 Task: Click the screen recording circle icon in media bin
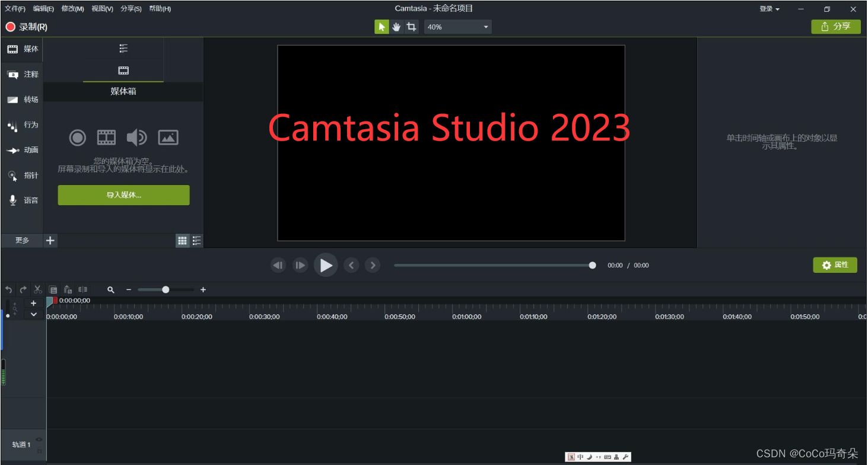78,138
